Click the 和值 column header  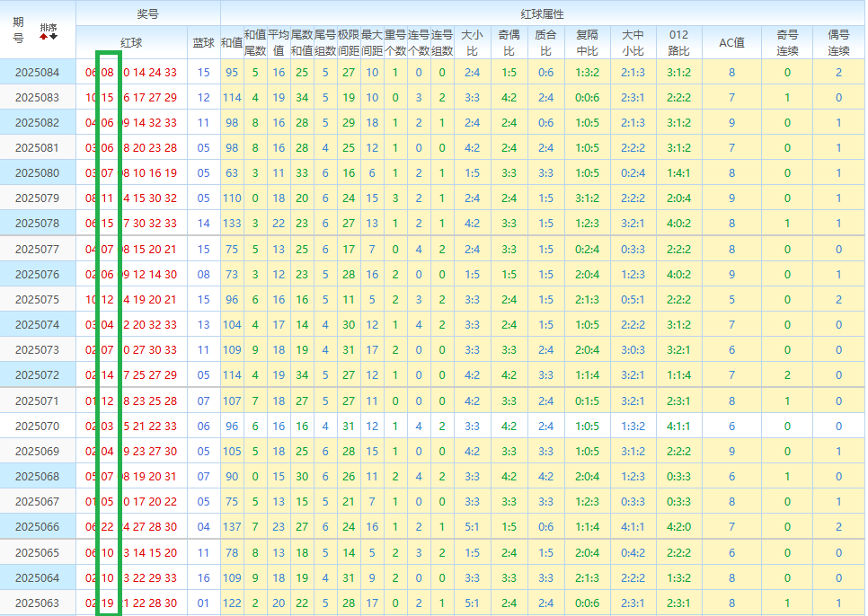pos(232,42)
